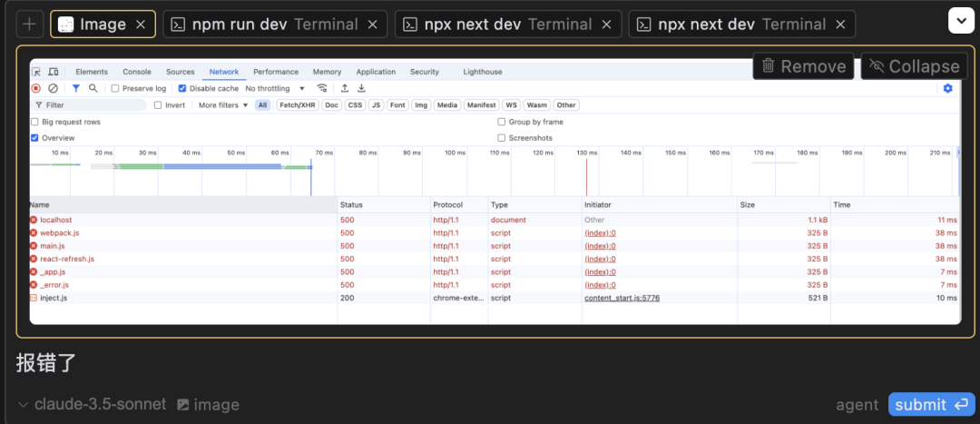Select the webpack.js request row

click(x=495, y=232)
